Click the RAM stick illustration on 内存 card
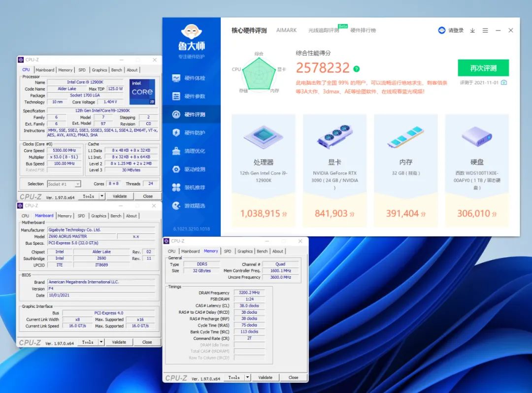 pyautogui.click(x=406, y=137)
